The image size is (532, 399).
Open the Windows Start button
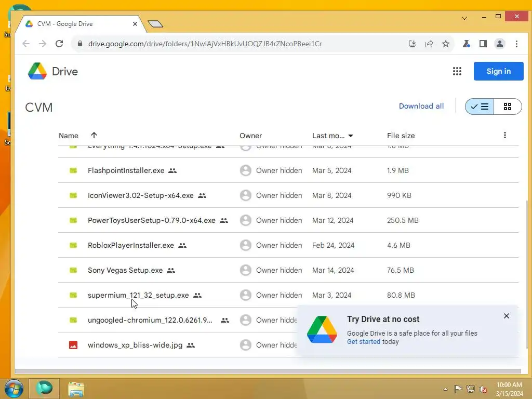[14, 389]
